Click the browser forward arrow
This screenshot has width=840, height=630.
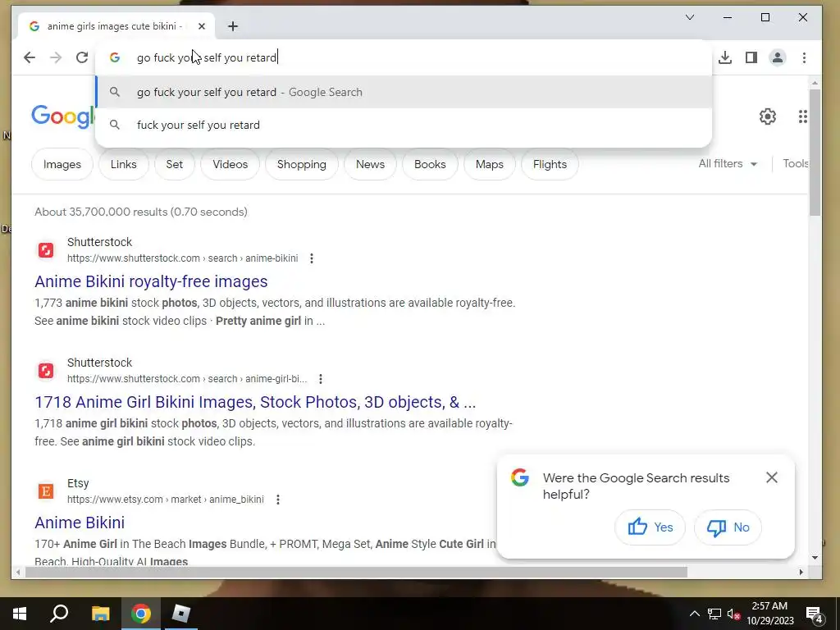[x=56, y=57]
